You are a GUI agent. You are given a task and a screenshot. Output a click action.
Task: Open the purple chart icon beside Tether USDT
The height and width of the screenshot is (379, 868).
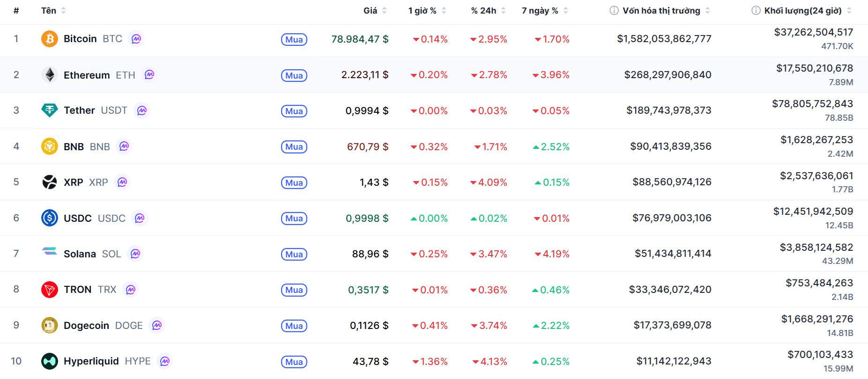[142, 110]
